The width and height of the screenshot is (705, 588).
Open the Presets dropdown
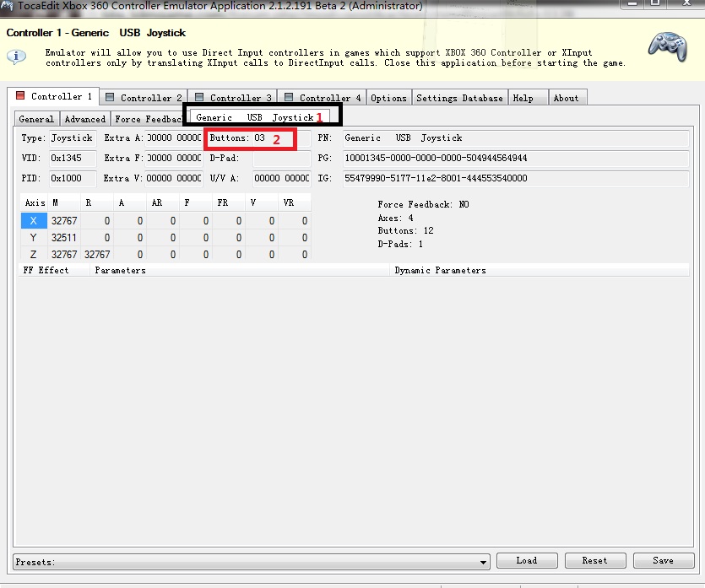coord(252,562)
